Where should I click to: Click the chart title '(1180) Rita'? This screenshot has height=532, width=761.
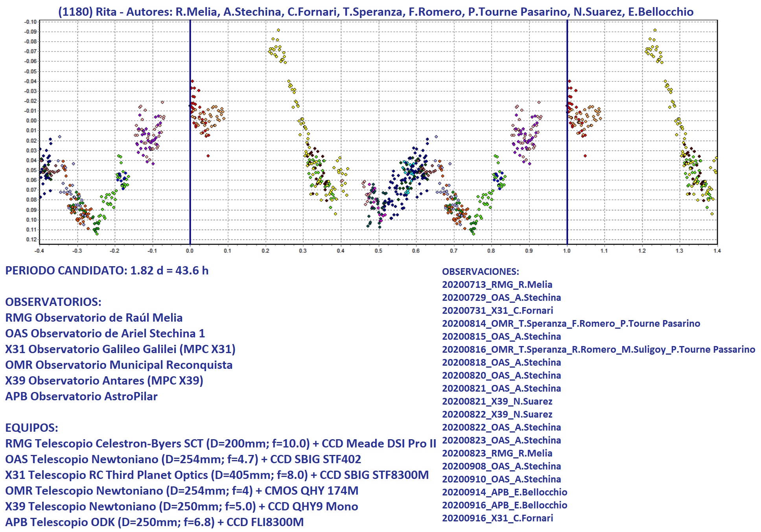pos(87,12)
